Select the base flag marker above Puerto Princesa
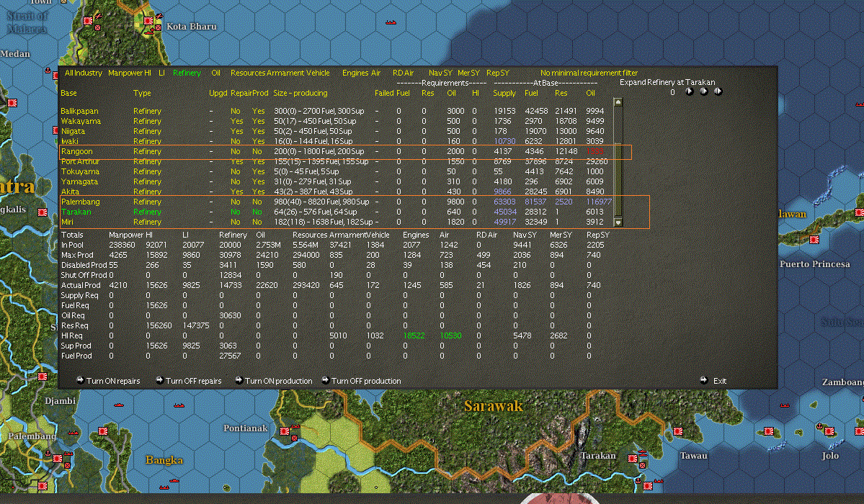The width and height of the screenshot is (864, 504). point(814,240)
